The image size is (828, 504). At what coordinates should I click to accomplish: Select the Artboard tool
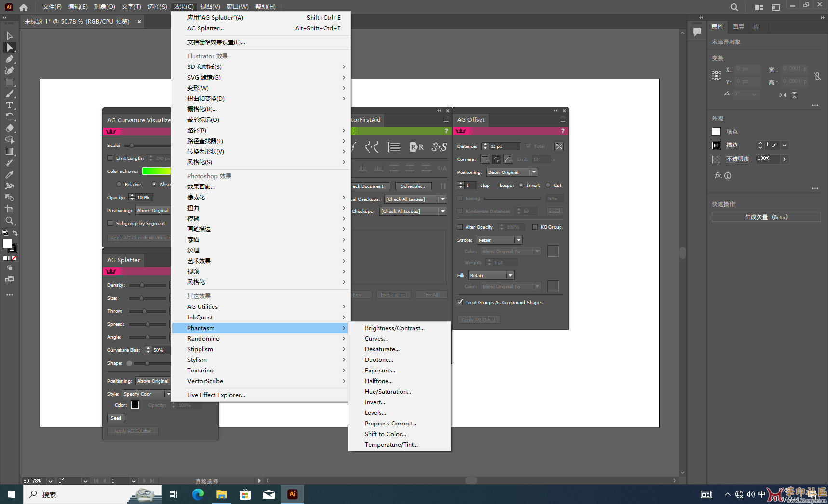point(10,209)
